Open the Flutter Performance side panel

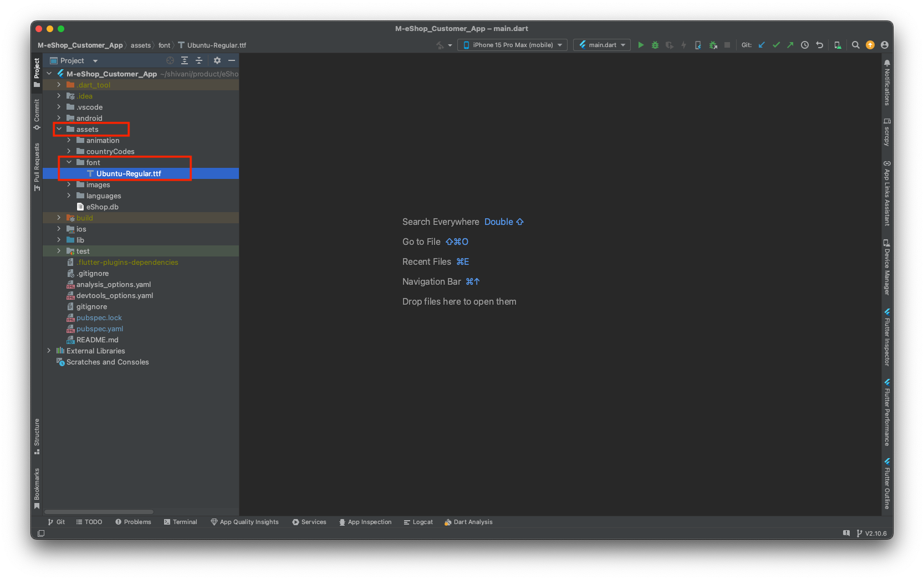tap(887, 413)
